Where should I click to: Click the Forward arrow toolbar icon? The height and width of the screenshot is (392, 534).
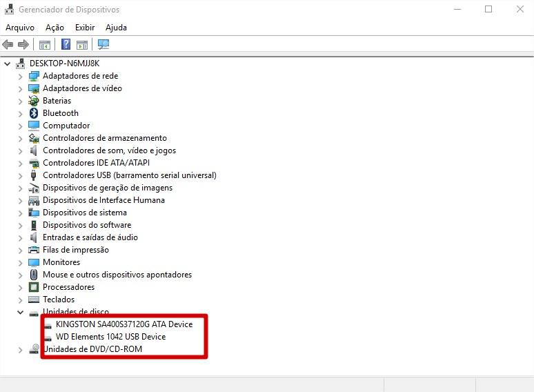point(23,44)
